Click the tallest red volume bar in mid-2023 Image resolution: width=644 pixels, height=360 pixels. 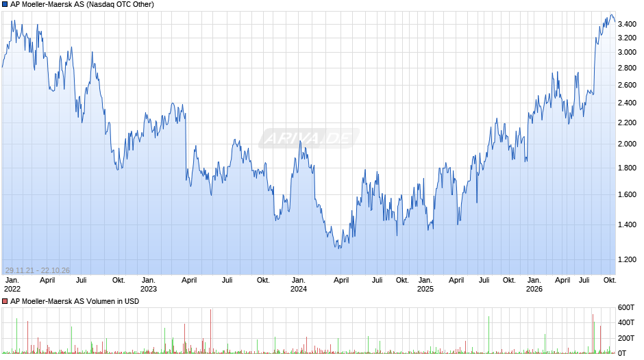pyautogui.click(x=211, y=331)
